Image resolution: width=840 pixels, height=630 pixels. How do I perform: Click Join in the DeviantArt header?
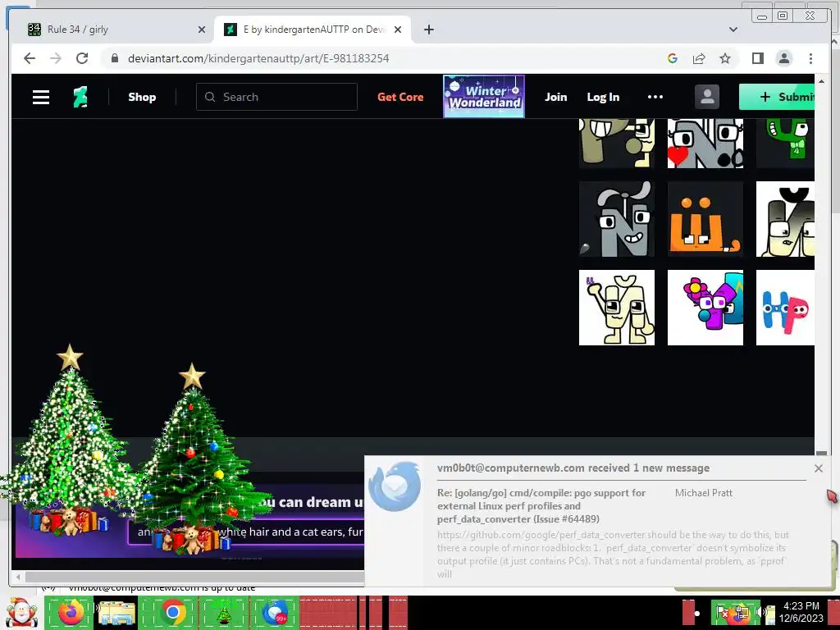point(555,97)
